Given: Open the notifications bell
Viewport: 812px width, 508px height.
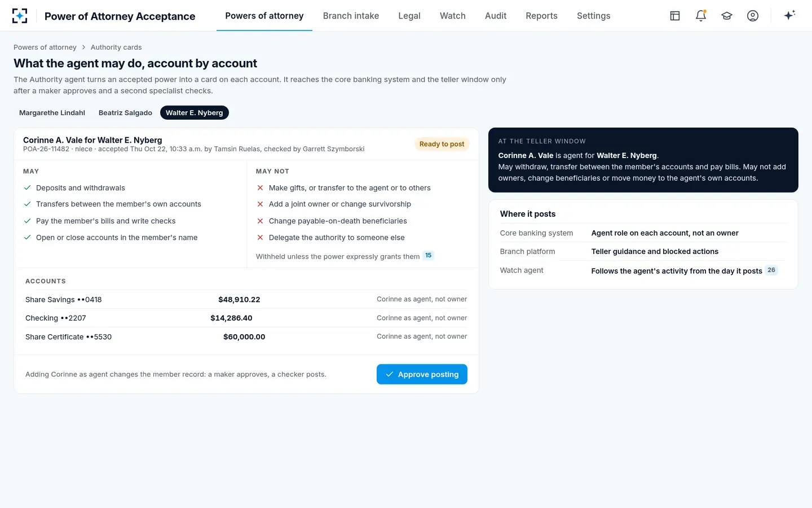Looking at the screenshot, I should (x=701, y=16).
